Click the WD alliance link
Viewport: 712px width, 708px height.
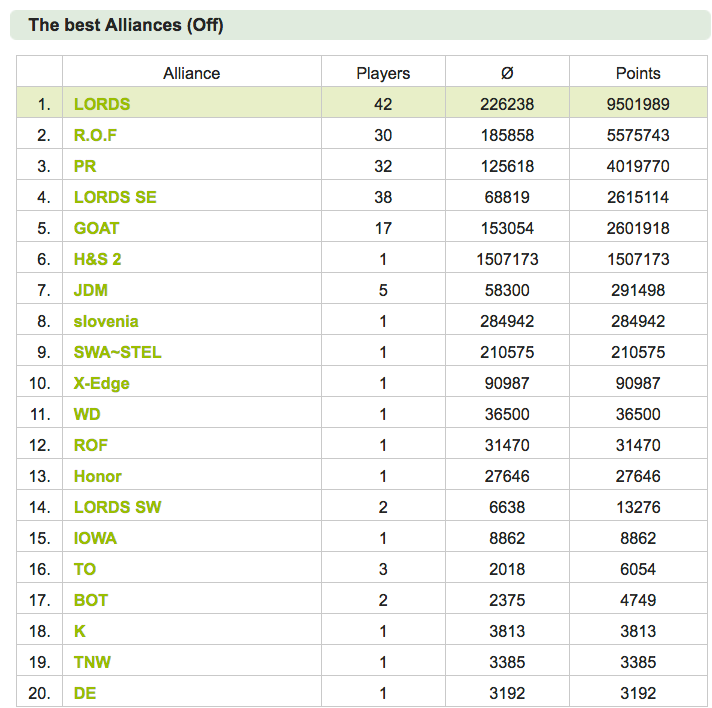tap(87, 414)
